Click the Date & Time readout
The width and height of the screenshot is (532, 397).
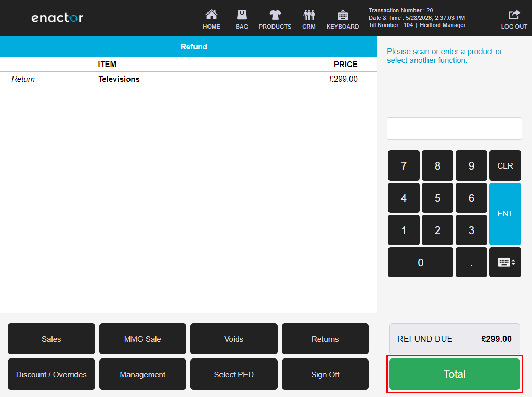point(417,18)
